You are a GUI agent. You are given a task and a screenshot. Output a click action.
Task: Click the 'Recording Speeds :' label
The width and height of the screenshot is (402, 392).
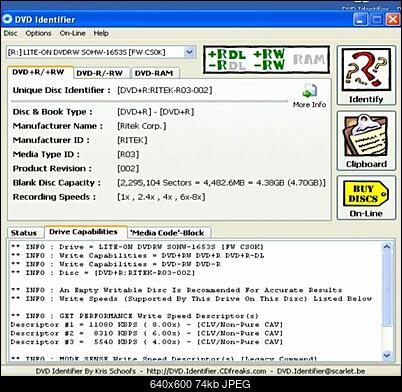(x=54, y=197)
